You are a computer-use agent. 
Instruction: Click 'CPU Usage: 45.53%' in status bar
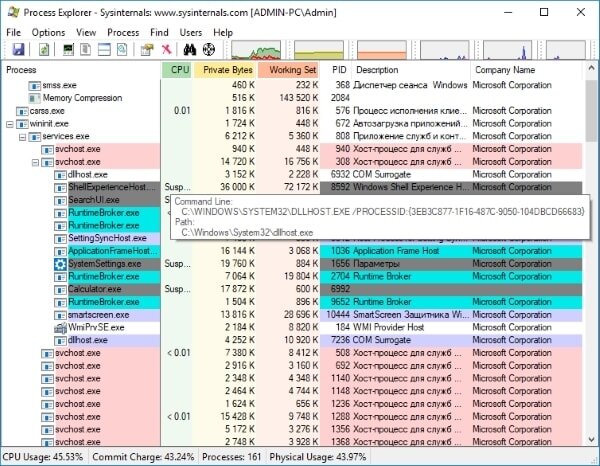42,457
